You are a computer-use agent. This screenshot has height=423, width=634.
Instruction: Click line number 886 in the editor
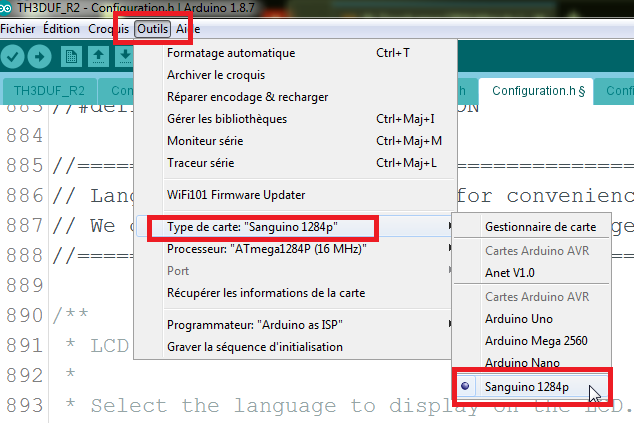point(24,196)
